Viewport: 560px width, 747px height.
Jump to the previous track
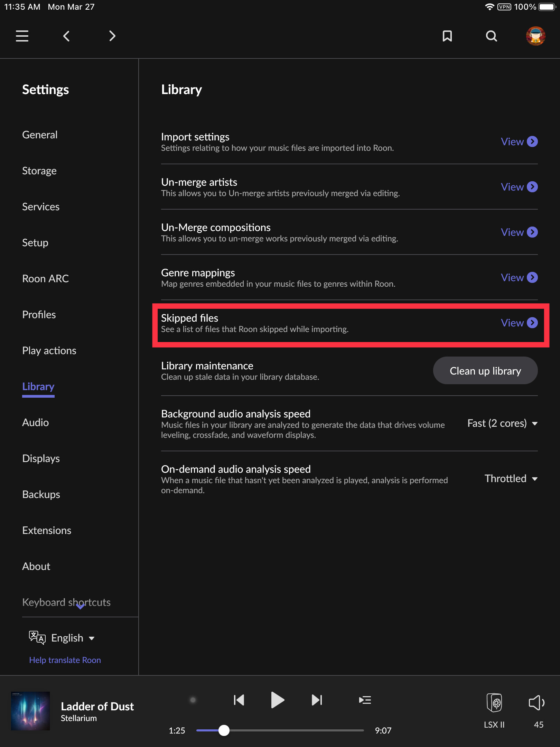point(239,700)
